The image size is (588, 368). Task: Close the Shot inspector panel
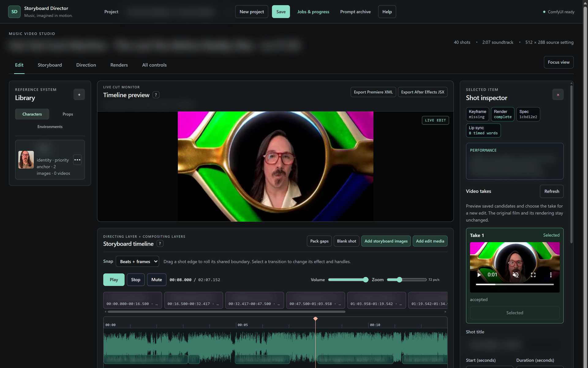(558, 95)
